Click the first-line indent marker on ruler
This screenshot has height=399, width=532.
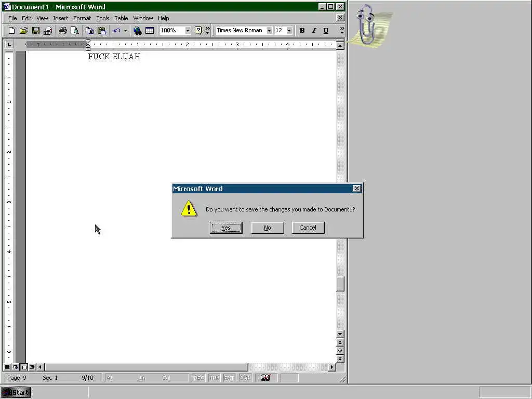(88, 42)
